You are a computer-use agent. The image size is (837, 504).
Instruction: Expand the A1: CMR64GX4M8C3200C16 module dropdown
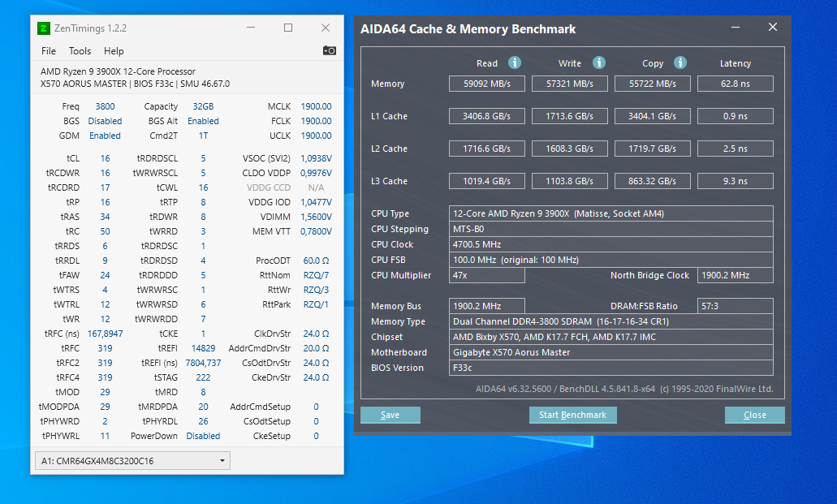pyautogui.click(x=132, y=461)
